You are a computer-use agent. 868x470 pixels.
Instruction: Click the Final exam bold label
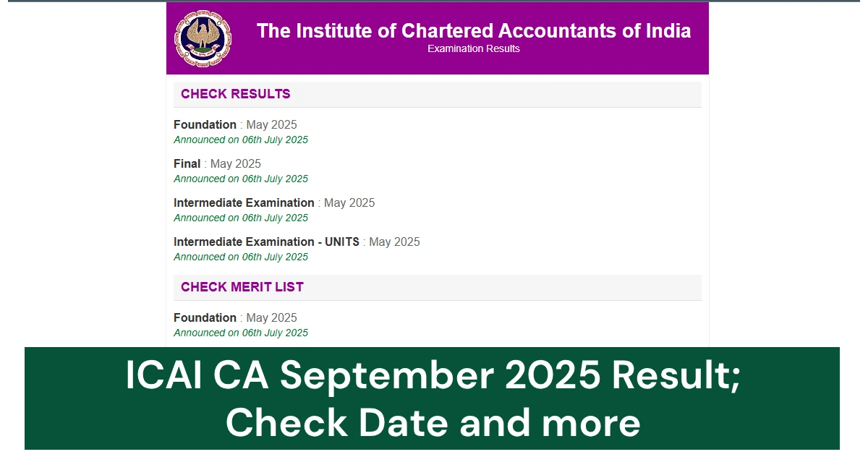[x=187, y=163]
